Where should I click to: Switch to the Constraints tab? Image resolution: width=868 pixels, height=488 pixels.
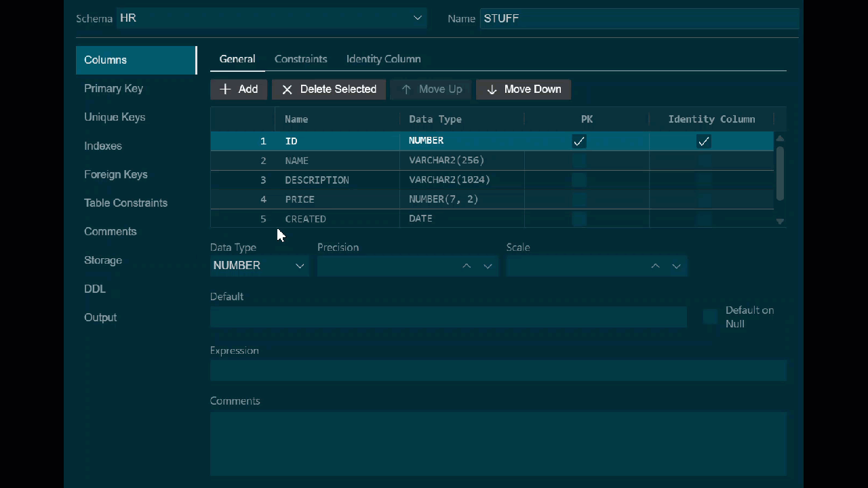click(300, 59)
